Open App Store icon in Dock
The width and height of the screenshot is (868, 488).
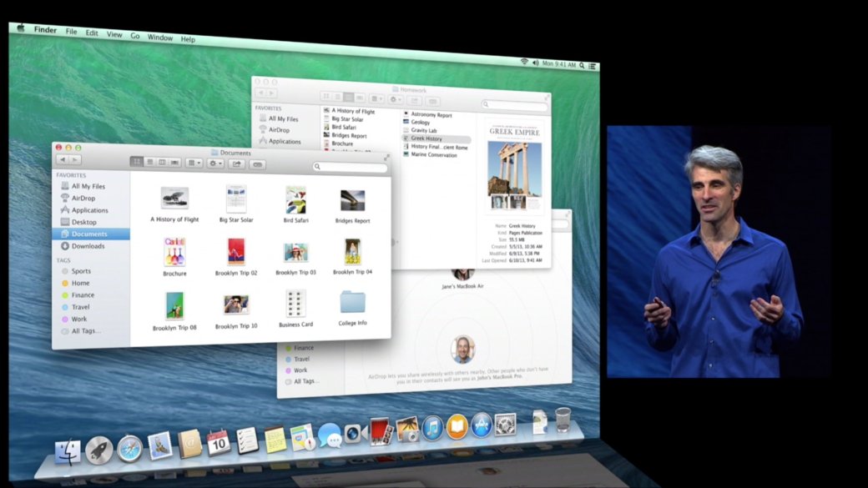[x=482, y=425]
